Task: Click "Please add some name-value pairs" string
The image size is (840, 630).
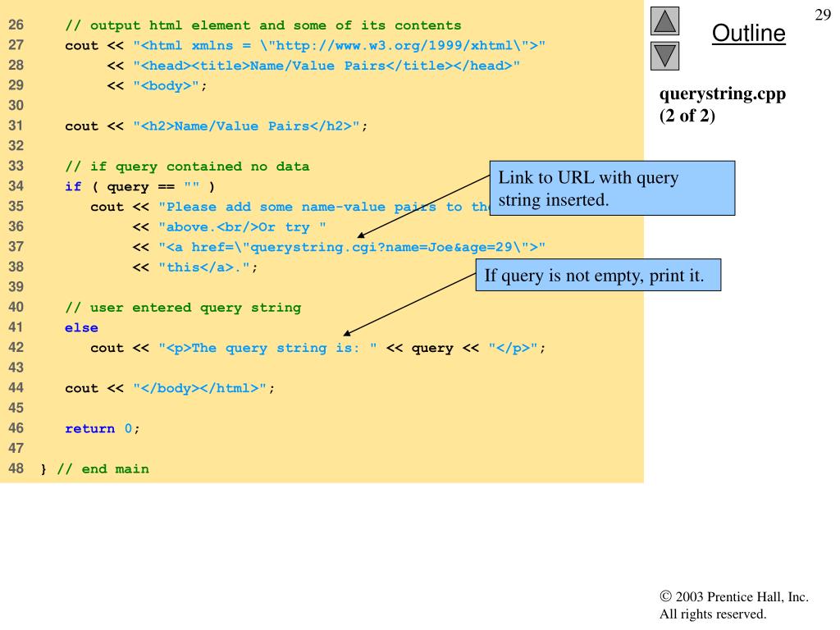Action: tap(323, 207)
